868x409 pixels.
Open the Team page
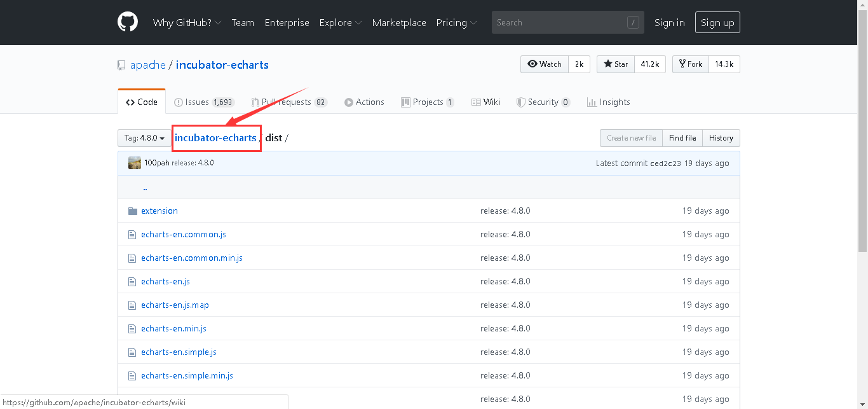click(x=243, y=22)
